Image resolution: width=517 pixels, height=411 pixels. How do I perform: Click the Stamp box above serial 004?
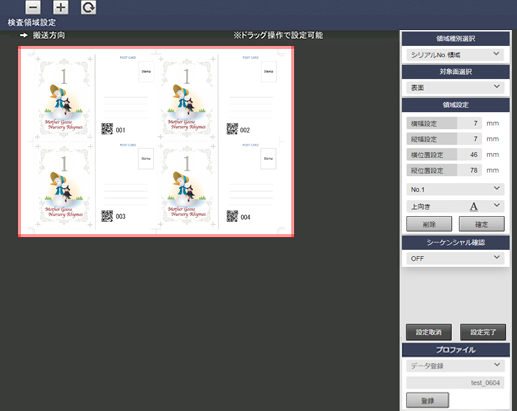(x=269, y=159)
